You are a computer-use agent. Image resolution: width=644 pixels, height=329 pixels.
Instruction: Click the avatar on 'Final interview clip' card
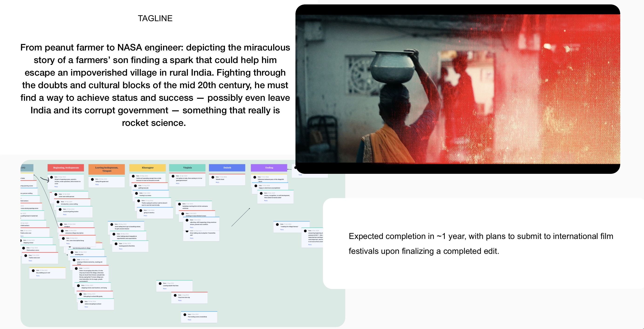(x=175, y=295)
